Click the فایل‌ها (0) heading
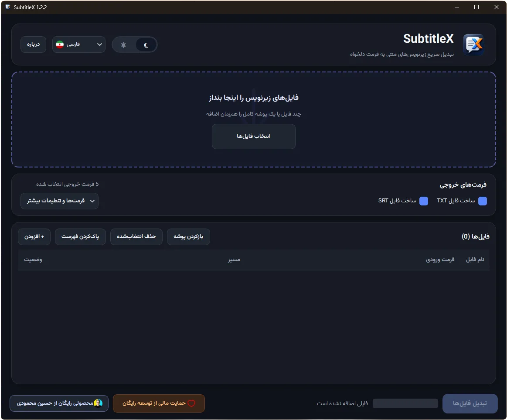This screenshot has width=507, height=420. (x=475, y=236)
